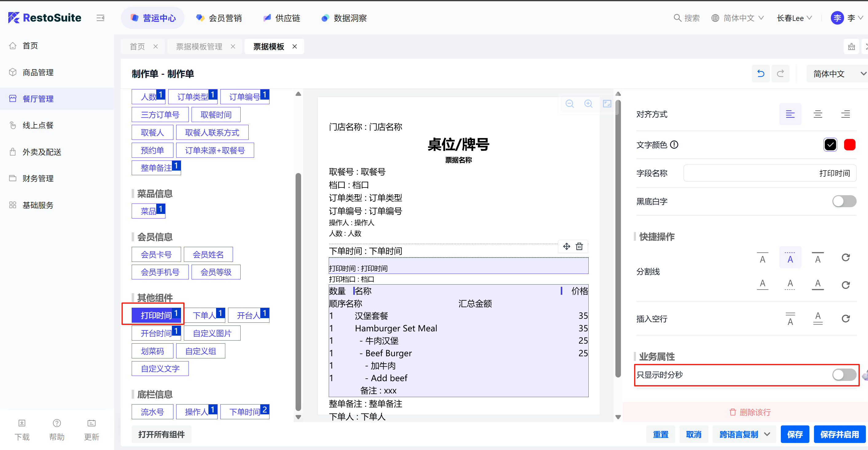Click the trash icon on selected row
The width and height of the screenshot is (868, 450).
[579, 246]
